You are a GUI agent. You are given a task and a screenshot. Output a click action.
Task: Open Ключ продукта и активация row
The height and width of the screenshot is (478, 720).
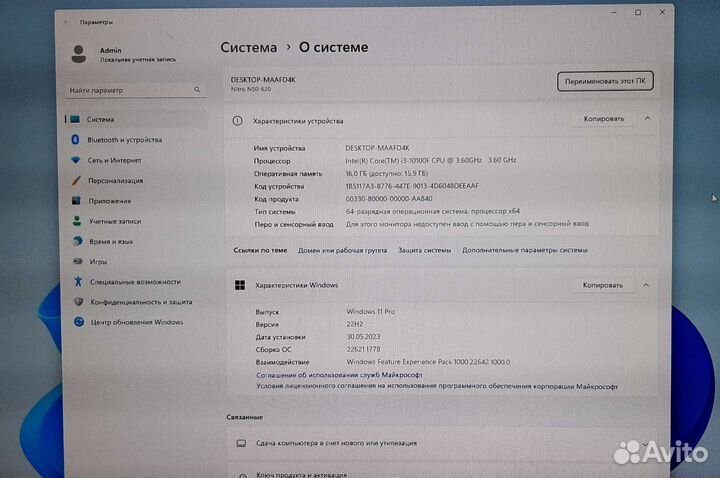(442, 472)
